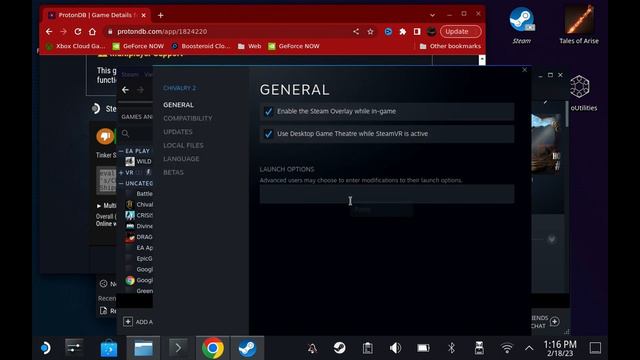Image resolution: width=640 pixels, height=360 pixels.
Task: Go to the Language tab in properties
Action: 181,159
